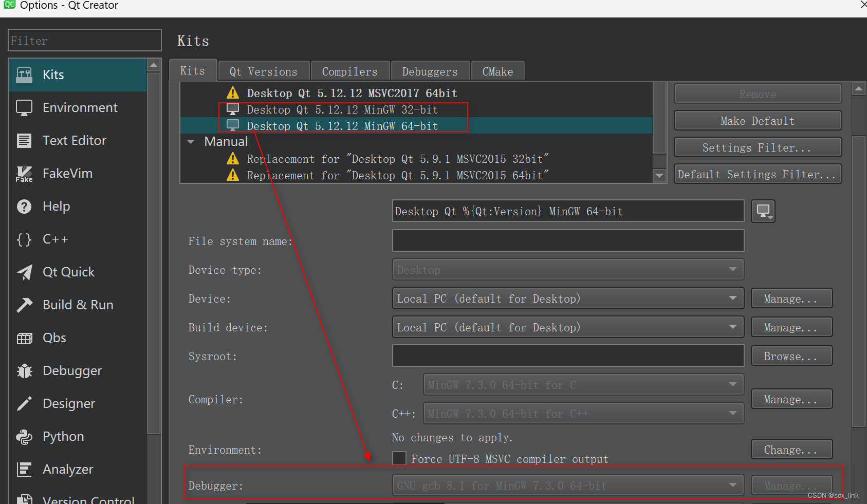
Task: Select the Environment monitor icon
Action: (24, 108)
